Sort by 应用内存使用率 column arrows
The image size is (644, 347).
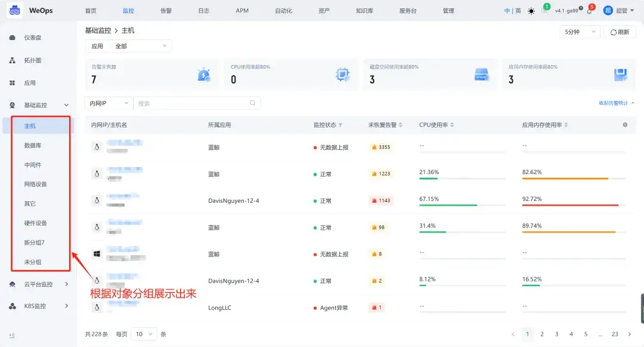point(566,125)
